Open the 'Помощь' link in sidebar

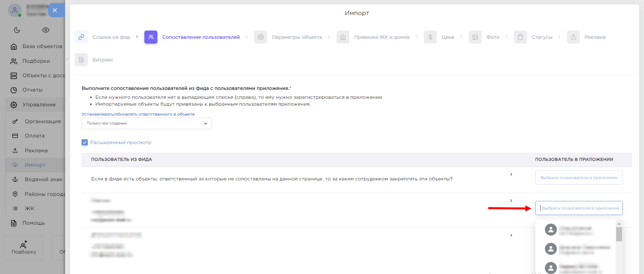(x=33, y=223)
